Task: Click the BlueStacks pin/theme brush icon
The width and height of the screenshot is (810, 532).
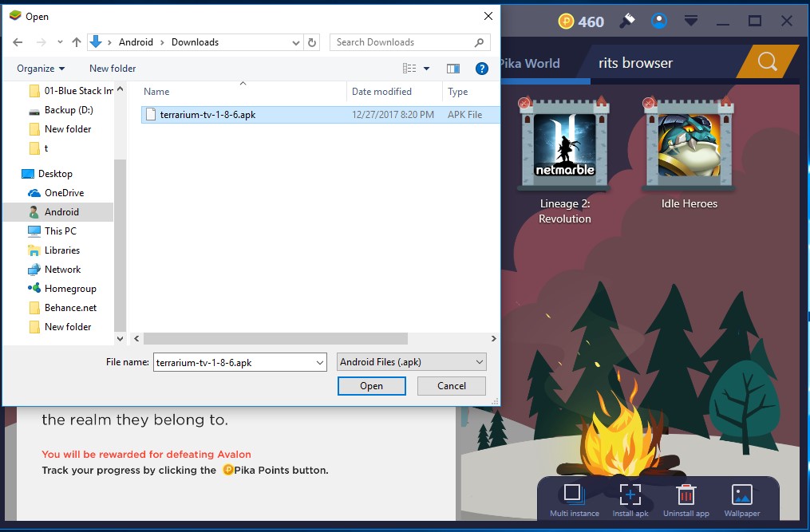Action: pos(627,22)
